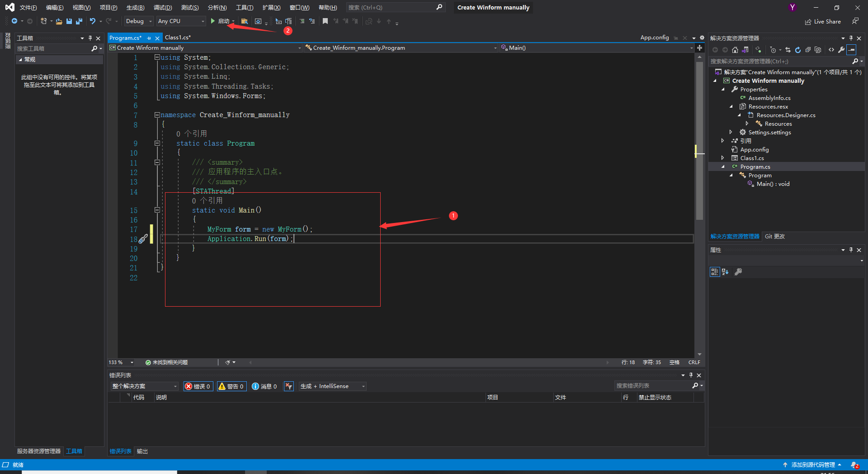This screenshot has width=868, height=474.
Task: Start debugging with the 启动 button
Action: [x=221, y=21]
